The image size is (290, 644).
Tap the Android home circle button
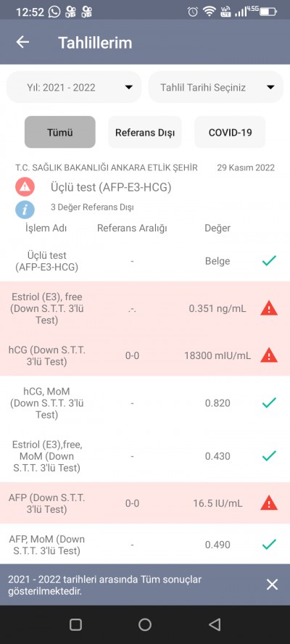click(144, 624)
